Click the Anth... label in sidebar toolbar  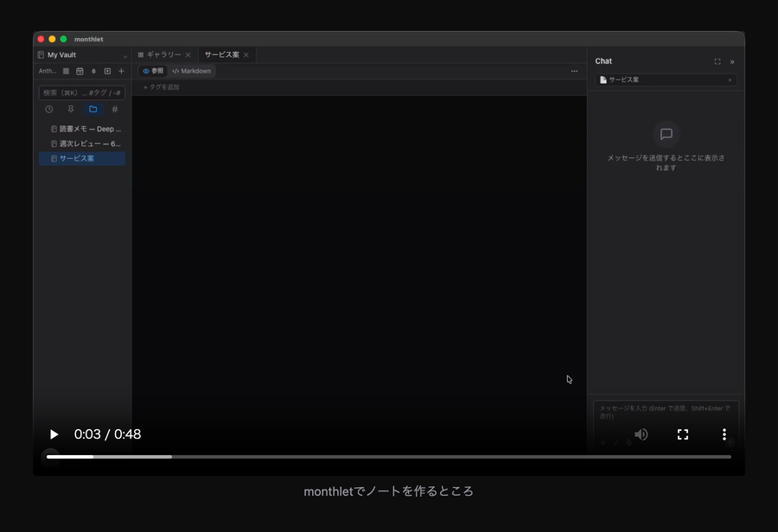click(48, 71)
